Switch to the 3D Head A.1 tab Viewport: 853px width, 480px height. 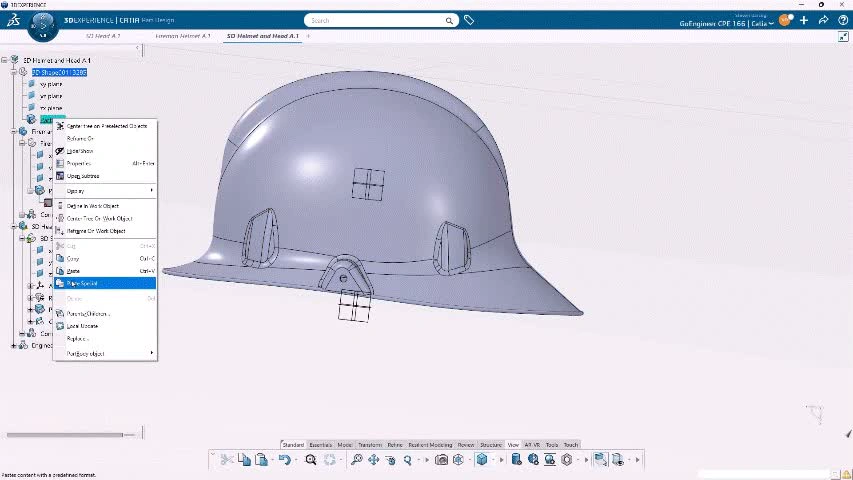pos(103,36)
